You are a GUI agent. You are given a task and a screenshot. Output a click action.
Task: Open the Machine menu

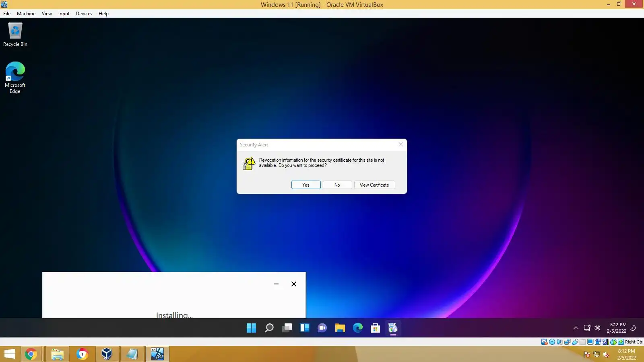(26, 14)
